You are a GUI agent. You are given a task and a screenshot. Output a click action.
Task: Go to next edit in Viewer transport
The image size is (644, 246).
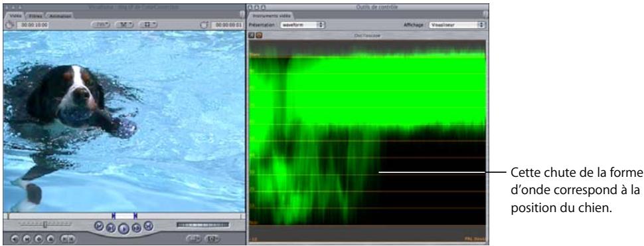click(149, 225)
